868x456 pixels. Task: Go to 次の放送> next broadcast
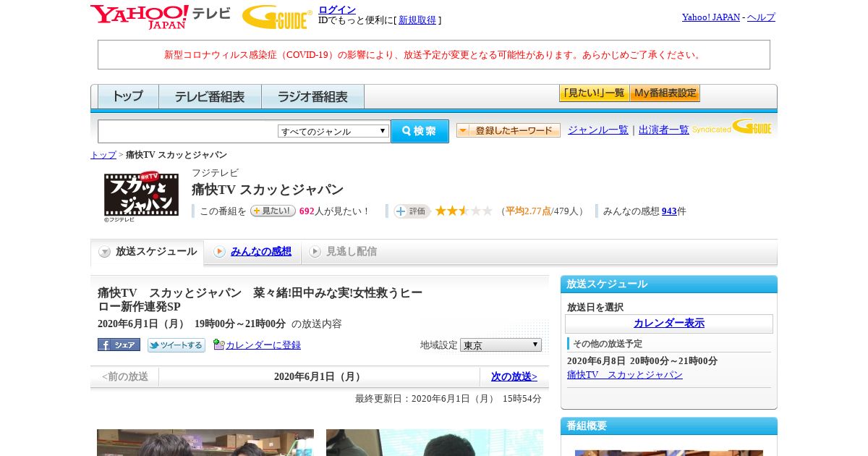pos(514,377)
